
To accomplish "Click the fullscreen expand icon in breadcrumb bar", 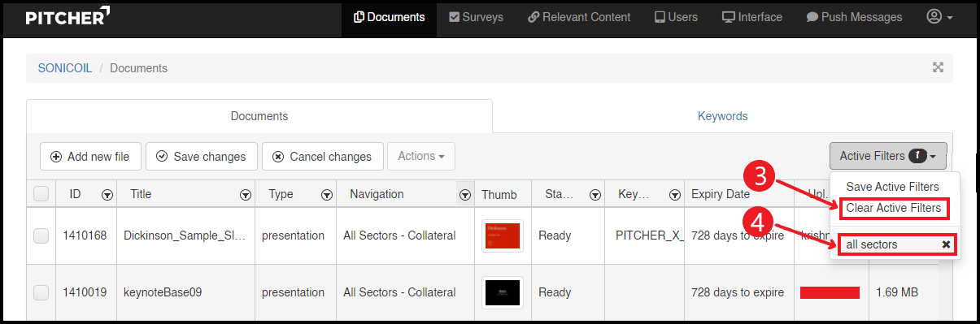I will 938,67.
